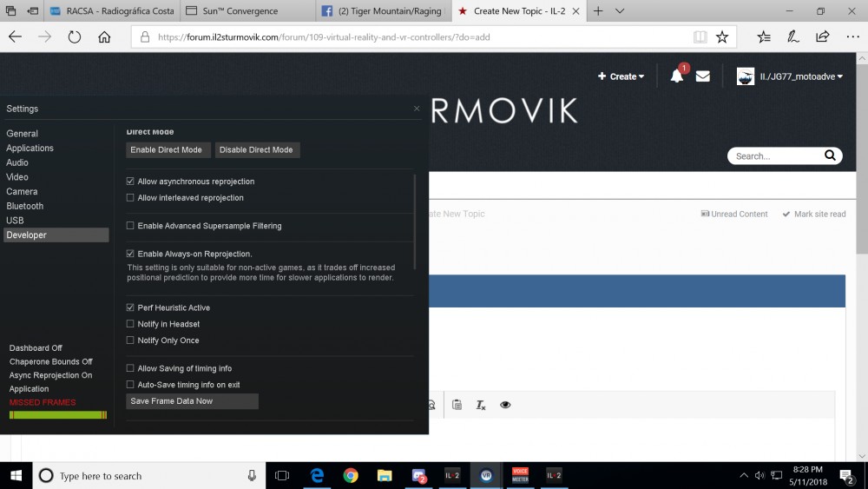Select Applications settings category

(x=30, y=148)
